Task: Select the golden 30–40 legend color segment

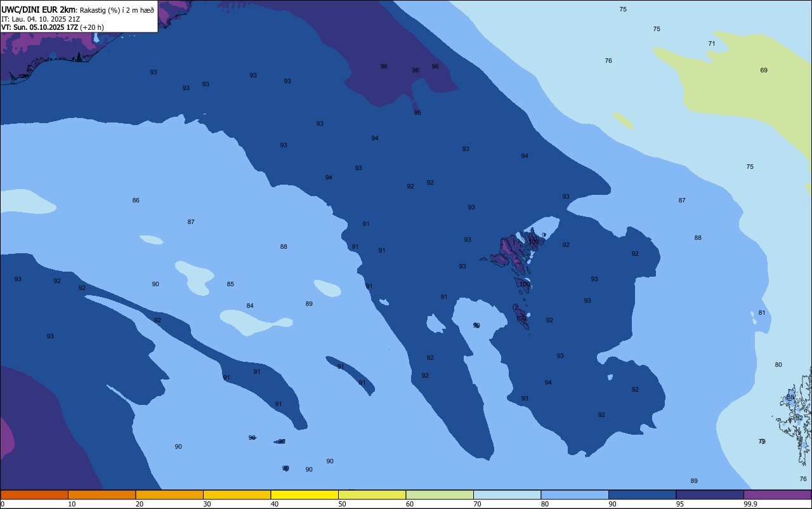Action: pyautogui.click(x=237, y=494)
